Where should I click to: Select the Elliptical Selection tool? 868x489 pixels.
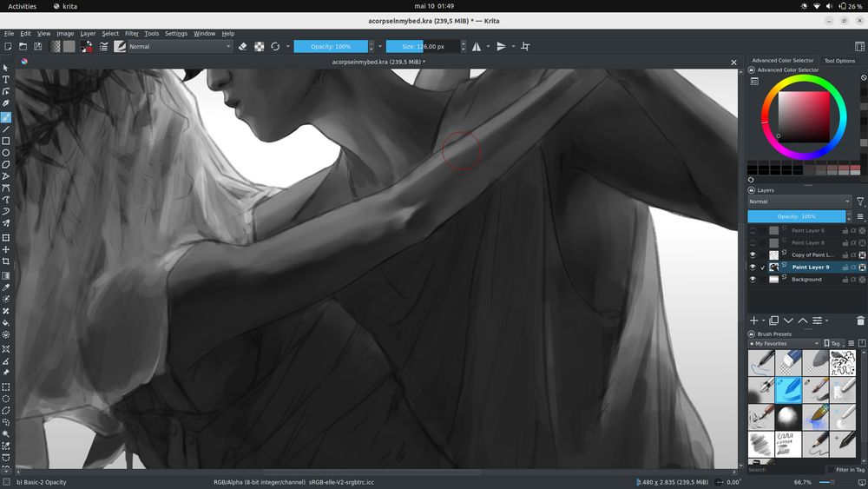coord(6,399)
